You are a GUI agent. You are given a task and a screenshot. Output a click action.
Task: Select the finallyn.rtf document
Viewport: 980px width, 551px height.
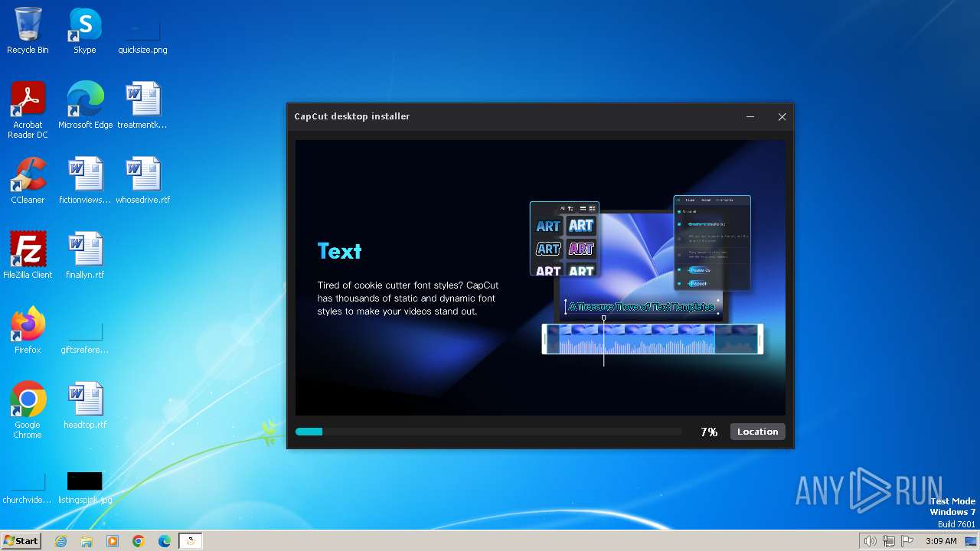pyautogui.click(x=85, y=256)
